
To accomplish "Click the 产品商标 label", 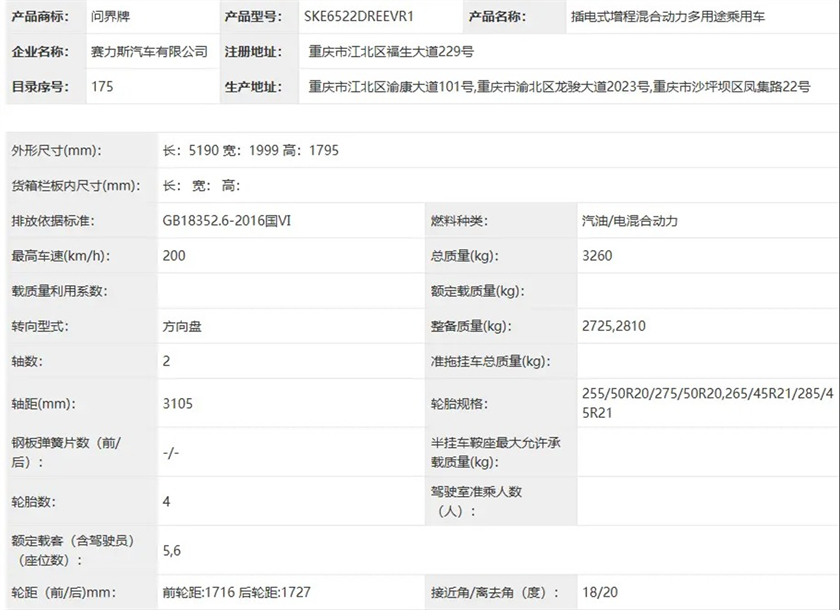I will click(40, 16).
